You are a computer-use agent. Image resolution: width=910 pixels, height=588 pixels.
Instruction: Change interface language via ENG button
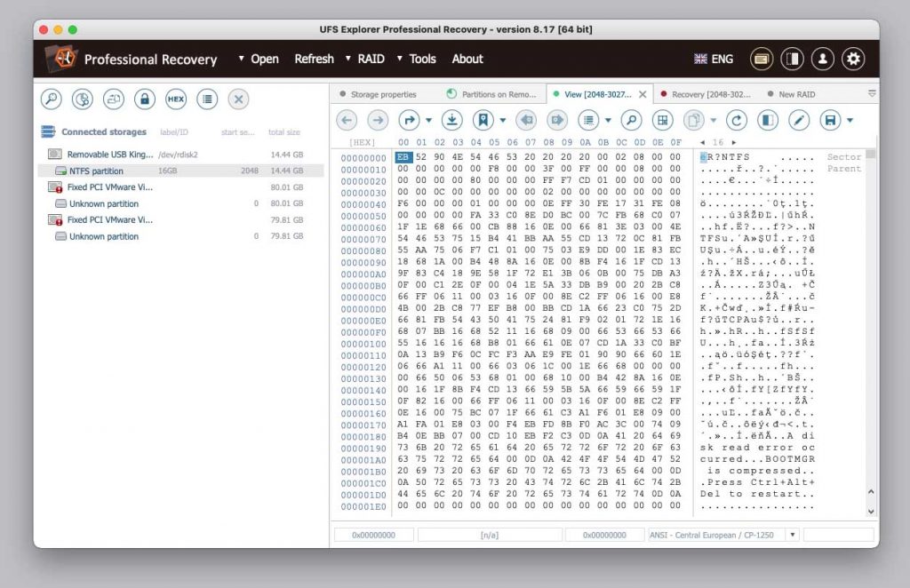click(714, 59)
